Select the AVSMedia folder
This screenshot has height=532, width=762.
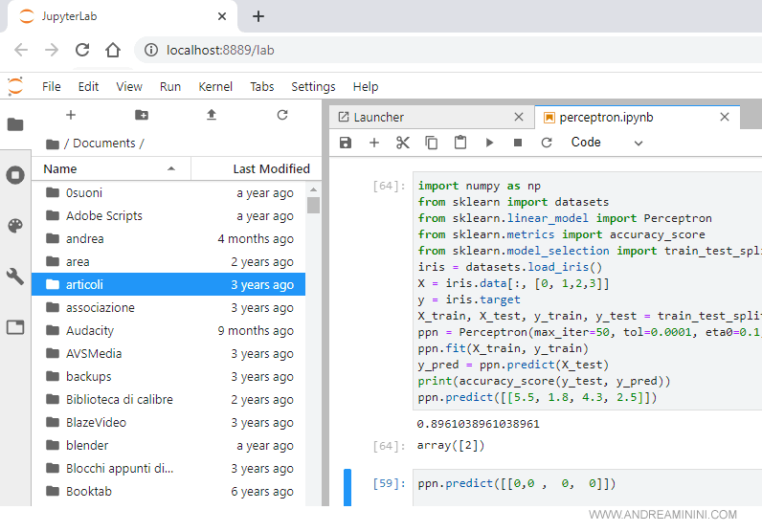click(168, 353)
